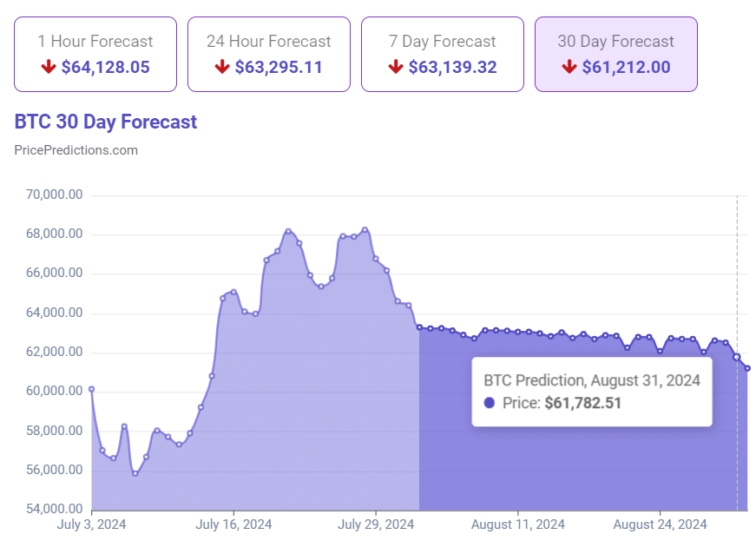Click the red down arrow on 30 Day Forecast
This screenshot has height=541, width=756.
(x=569, y=66)
